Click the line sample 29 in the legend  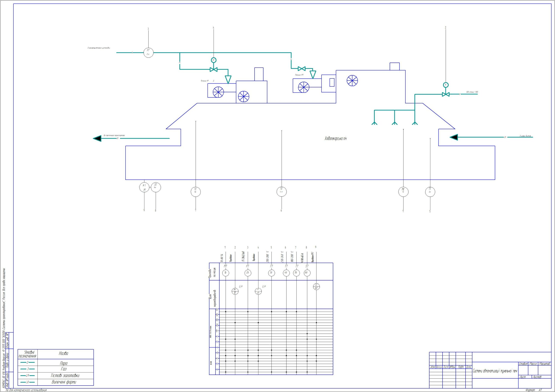(28, 376)
